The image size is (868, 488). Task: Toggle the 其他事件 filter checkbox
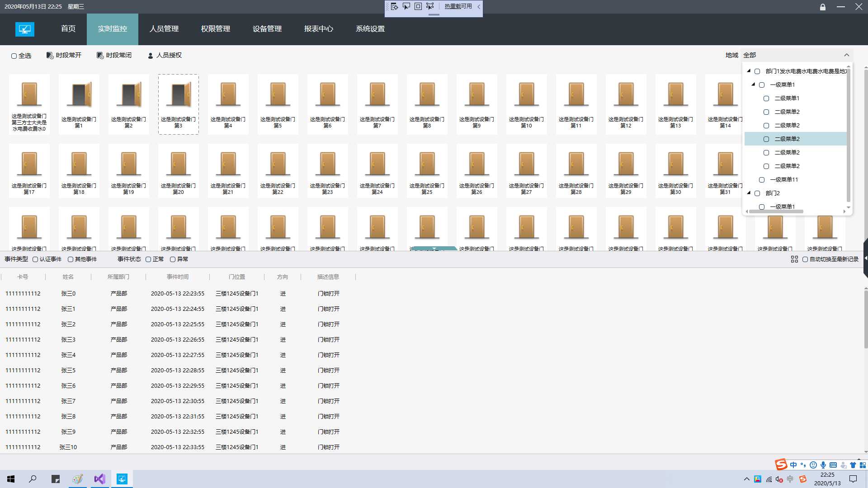pyautogui.click(x=71, y=259)
